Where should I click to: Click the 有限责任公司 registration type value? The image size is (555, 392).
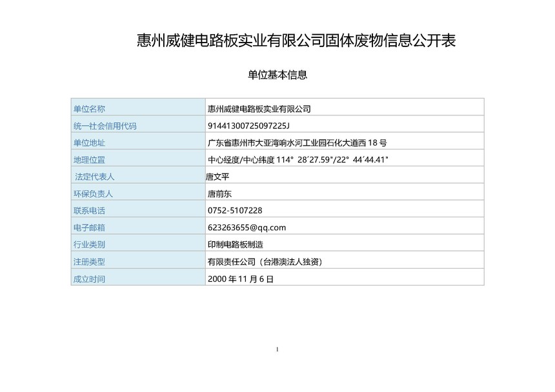pos(265,261)
